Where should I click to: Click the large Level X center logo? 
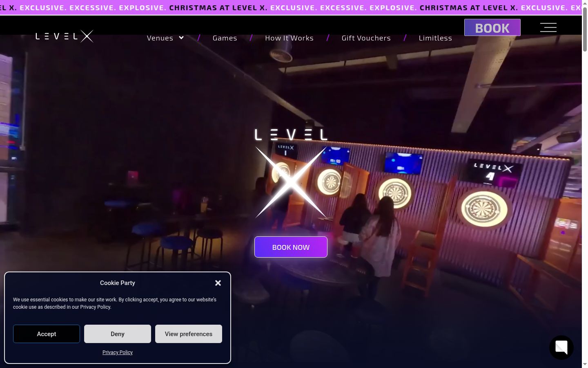click(x=291, y=173)
